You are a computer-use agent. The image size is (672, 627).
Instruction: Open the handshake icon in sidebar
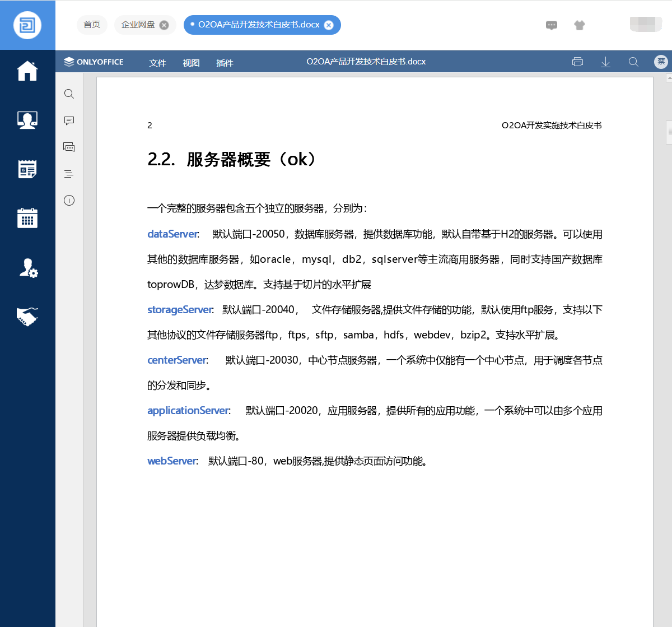(27, 317)
